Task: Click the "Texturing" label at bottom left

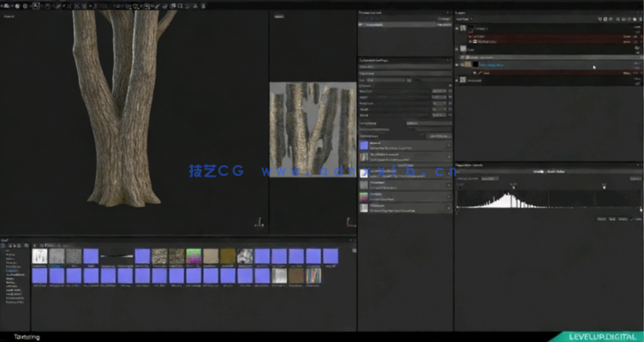Action: coord(27,337)
